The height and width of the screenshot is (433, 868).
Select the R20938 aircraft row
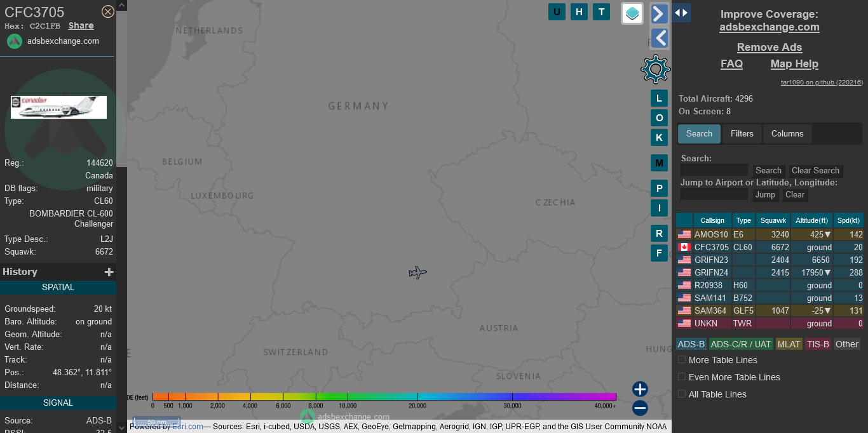770,285
